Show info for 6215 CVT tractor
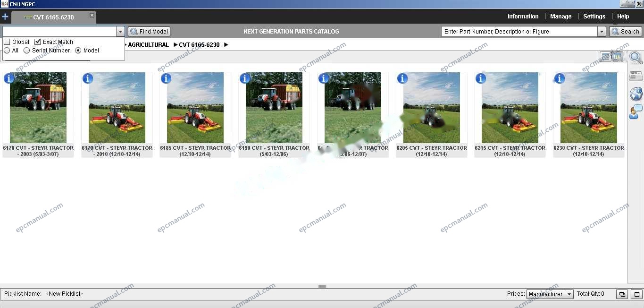This screenshot has width=644, height=308. pos(481,78)
